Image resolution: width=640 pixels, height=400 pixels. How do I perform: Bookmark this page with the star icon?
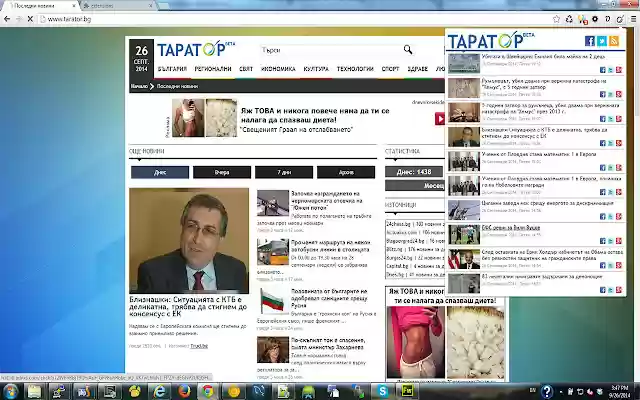click(556, 19)
